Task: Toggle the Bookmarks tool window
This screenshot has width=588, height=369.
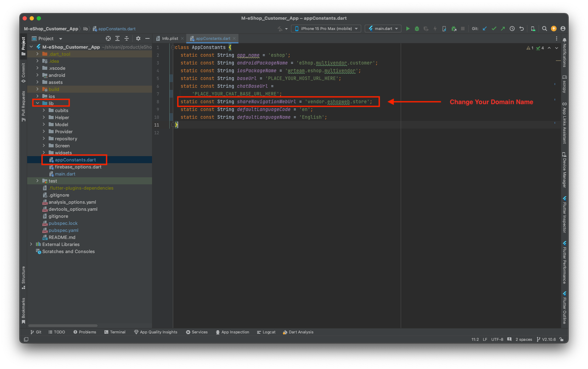Action: (x=24, y=310)
